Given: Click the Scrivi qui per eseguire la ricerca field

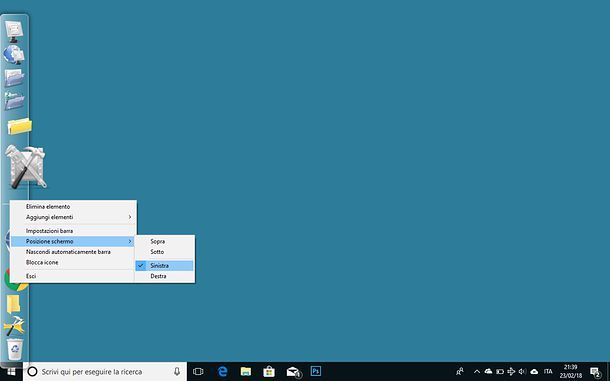Looking at the screenshot, I should (x=105, y=372).
